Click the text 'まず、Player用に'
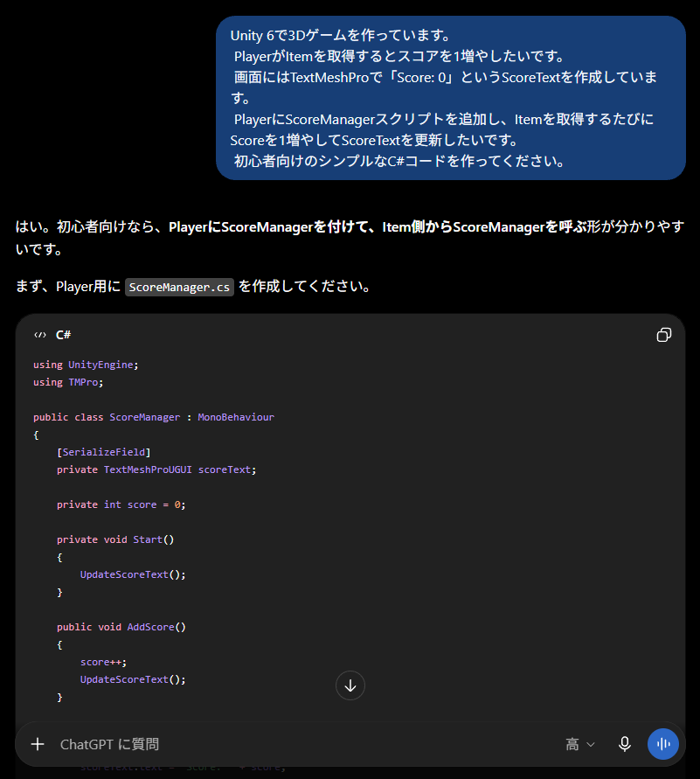 (x=68, y=287)
